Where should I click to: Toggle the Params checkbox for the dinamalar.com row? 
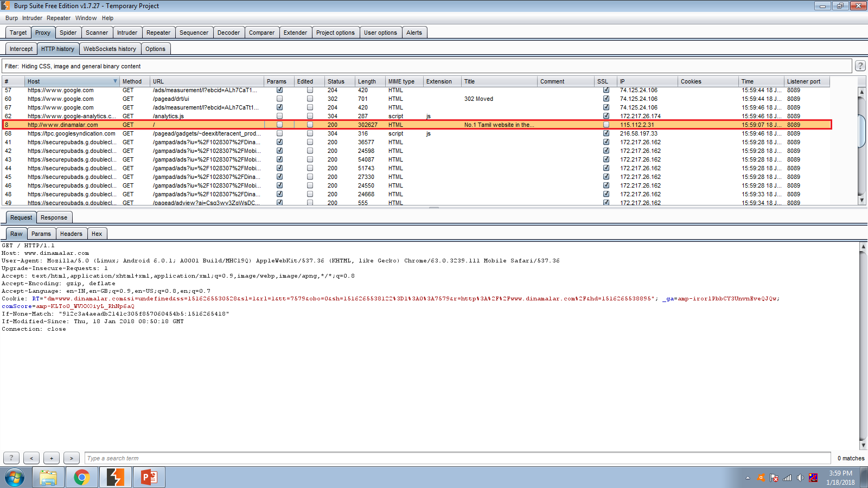click(x=279, y=125)
